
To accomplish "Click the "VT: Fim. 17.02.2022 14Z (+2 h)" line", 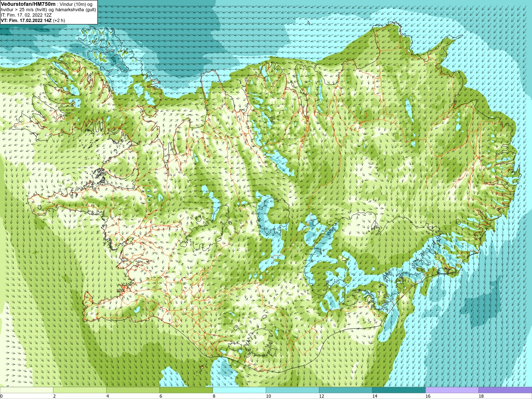I will pyautogui.click(x=33, y=20).
